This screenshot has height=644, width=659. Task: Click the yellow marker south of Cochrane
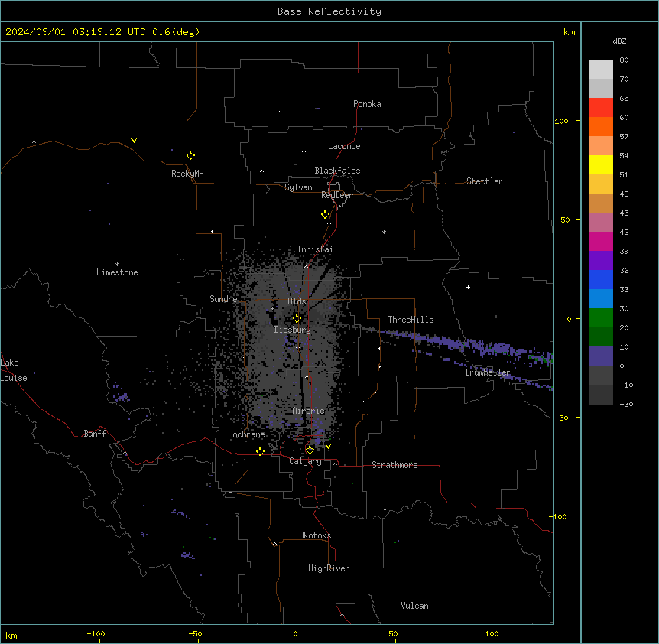tap(260, 451)
